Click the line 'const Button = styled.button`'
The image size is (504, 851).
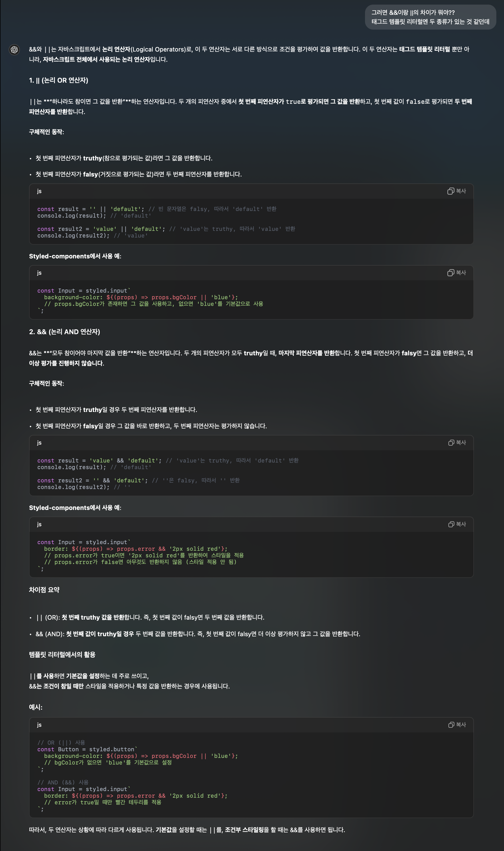(87, 749)
